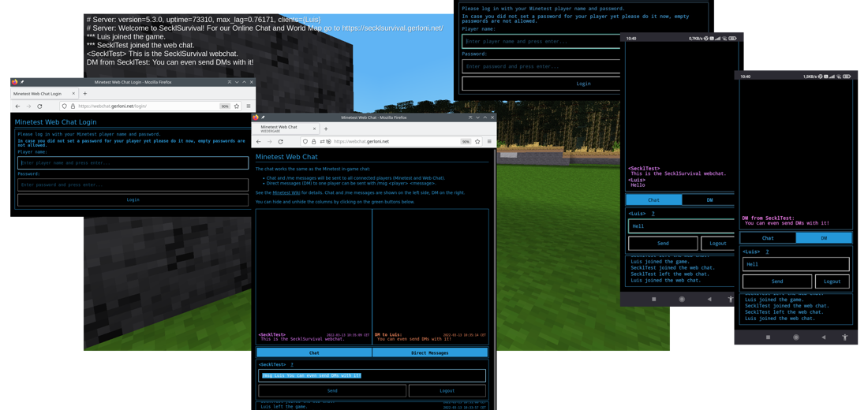Click Player name field in top cropped login panel
868x410 pixels.
click(x=541, y=41)
